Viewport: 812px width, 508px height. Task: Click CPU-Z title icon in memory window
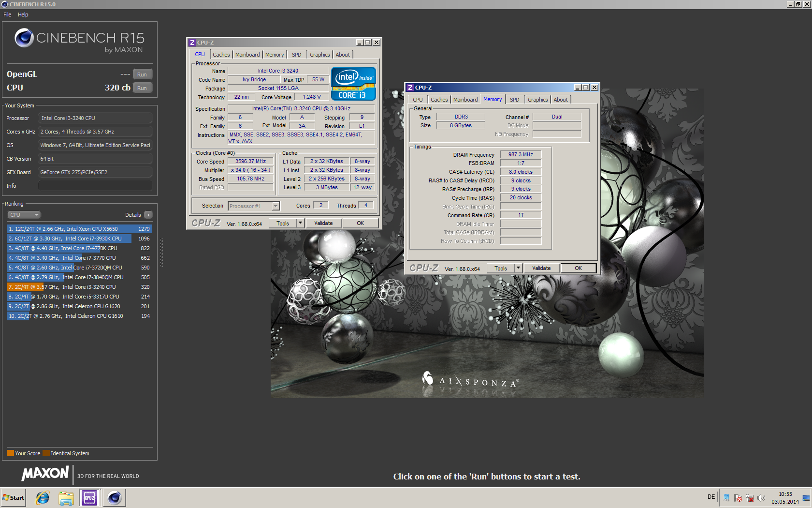click(x=410, y=88)
